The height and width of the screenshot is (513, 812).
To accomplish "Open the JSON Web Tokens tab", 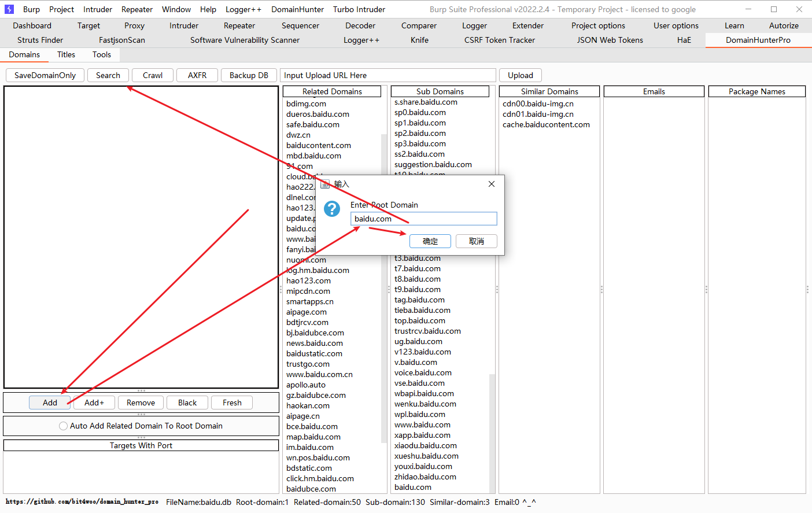I will tap(610, 40).
